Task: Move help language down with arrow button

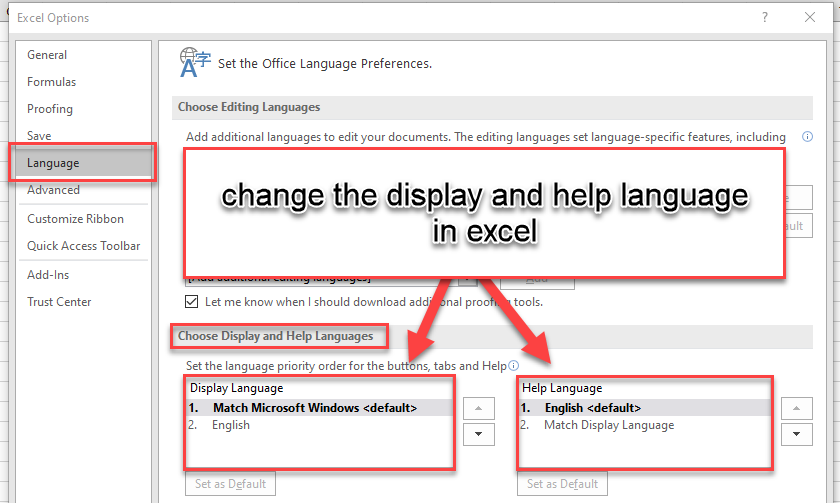Action: pos(797,434)
